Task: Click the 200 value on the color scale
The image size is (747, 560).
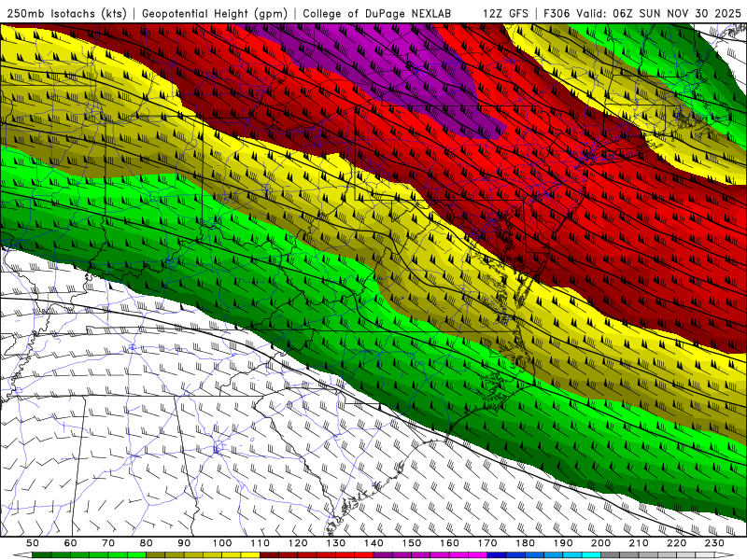Action: click(x=600, y=543)
